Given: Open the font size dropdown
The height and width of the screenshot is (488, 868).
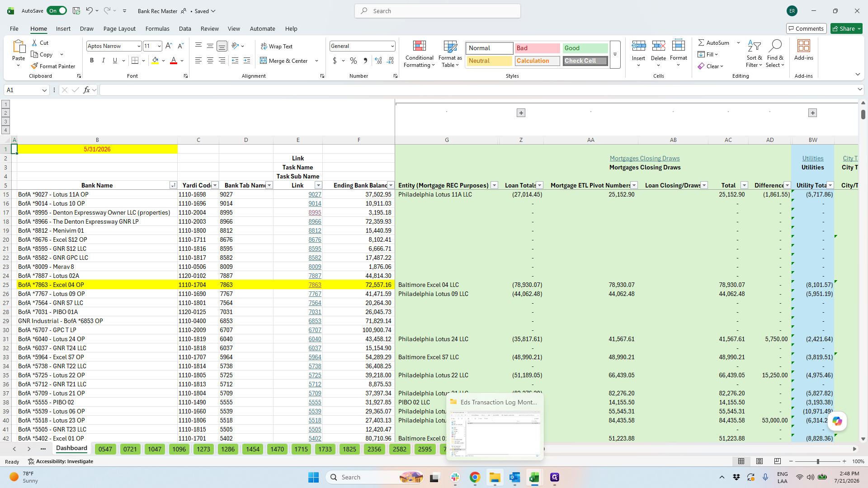Looking at the screenshot, I should (x=159, y=46).
